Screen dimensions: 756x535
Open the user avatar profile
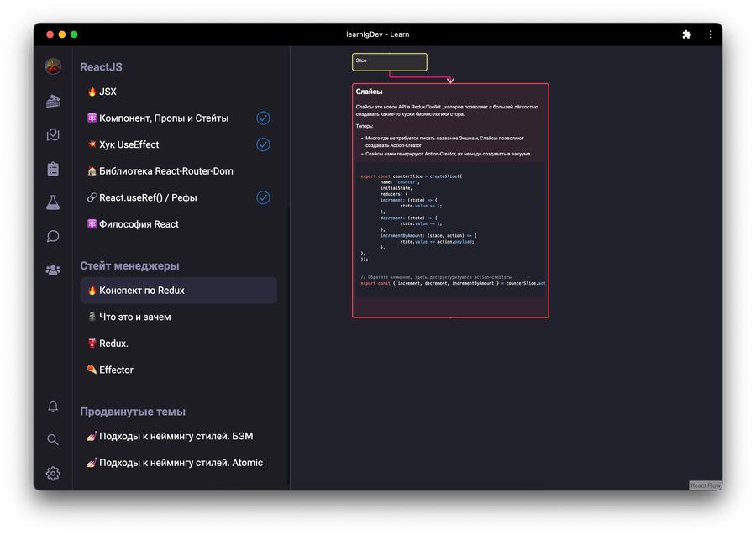pyautogui.click(x=53, y=66)
